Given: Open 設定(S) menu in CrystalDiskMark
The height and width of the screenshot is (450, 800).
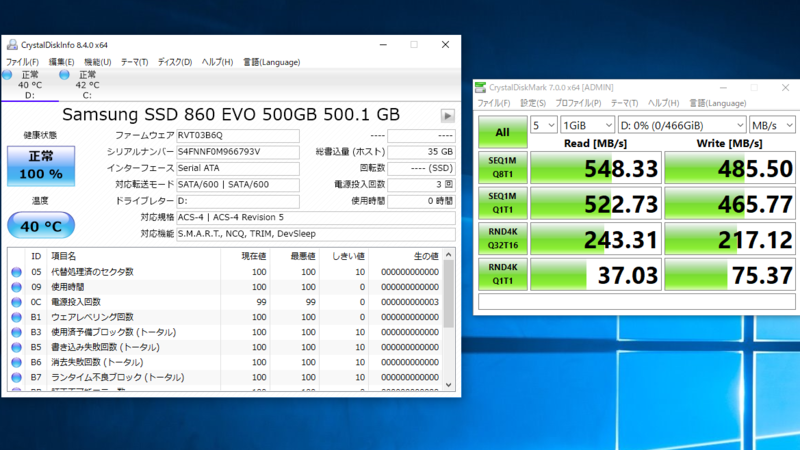Looking at the screenshot, I should pos(533,103).
